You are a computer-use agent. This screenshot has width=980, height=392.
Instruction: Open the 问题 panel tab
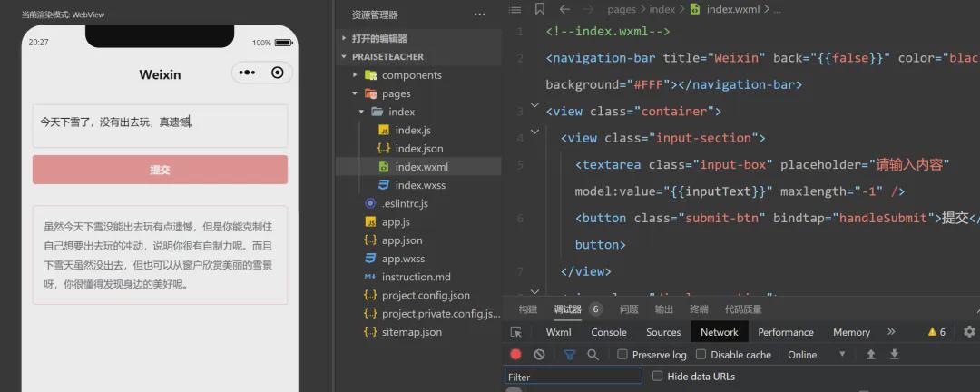[x=629, y=309]
